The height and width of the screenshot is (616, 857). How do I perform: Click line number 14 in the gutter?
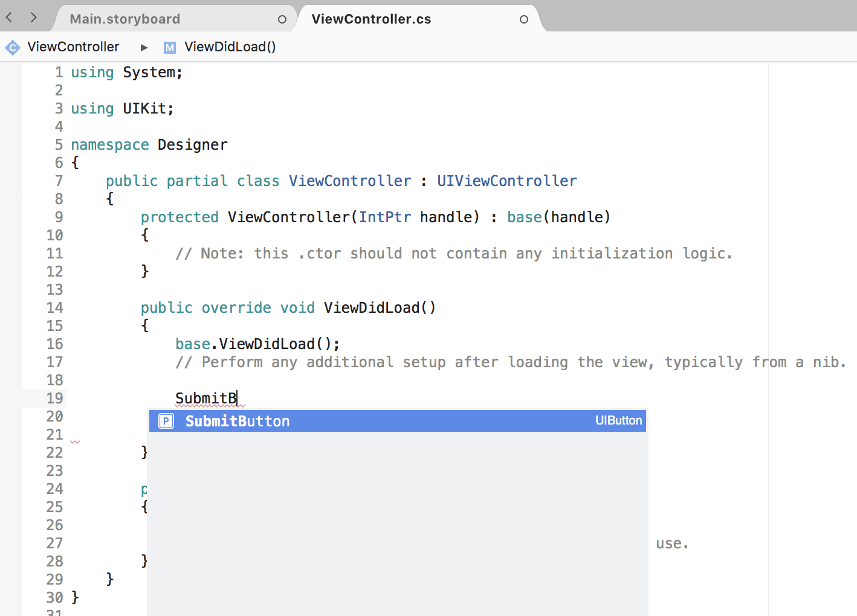(54, 308)
